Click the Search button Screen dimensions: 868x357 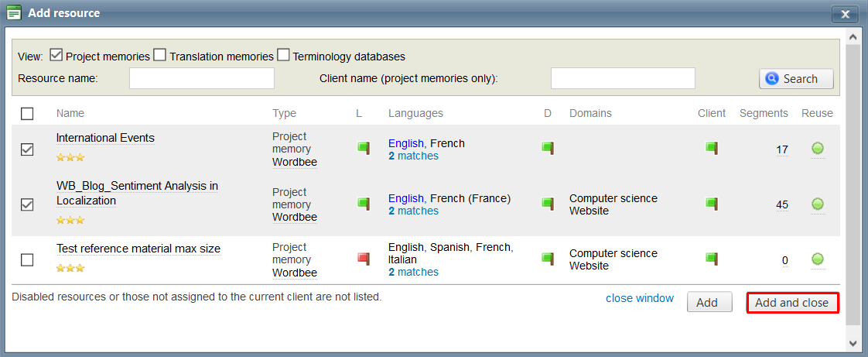tap(796, 79)
